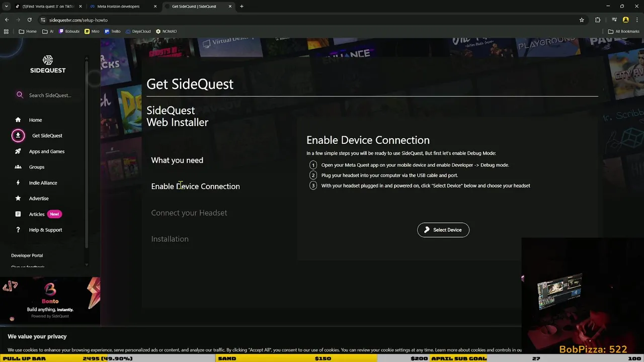This screenshot has width=644, height=362.
Task: Reload the page with refresh icon
Action: pos(30,20)
